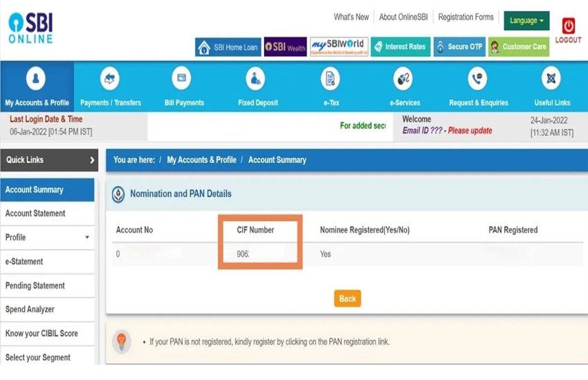The height and width of the screenshot is (380, 588).
Task: Open Payments / Transfers icon
Action: coord(110,79)
